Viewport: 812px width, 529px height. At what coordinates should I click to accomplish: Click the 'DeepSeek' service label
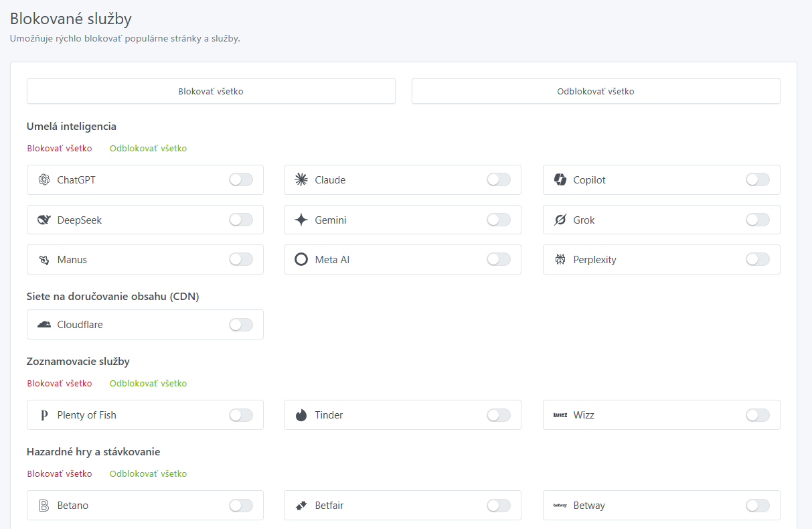pos(80,220)
